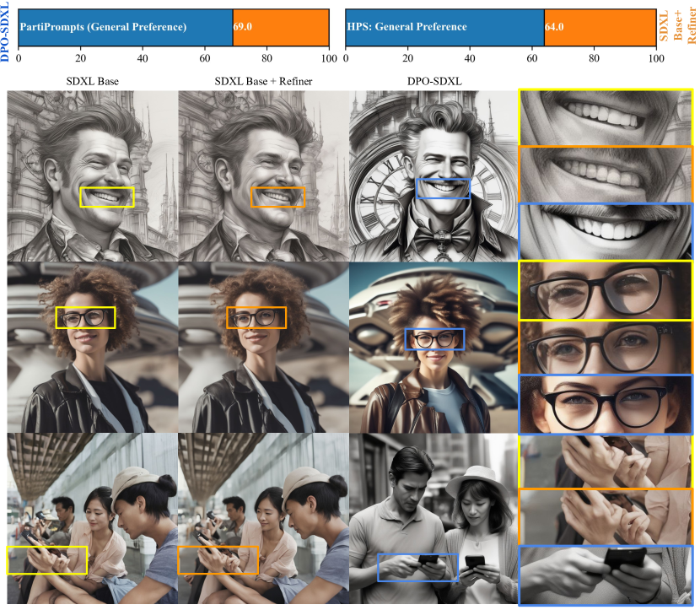Click the 69.0 value label

pos(242,27)
